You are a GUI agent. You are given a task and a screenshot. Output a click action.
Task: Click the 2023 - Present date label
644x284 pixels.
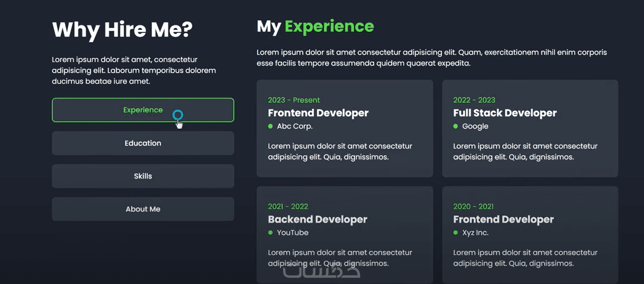tap(294, 100)
